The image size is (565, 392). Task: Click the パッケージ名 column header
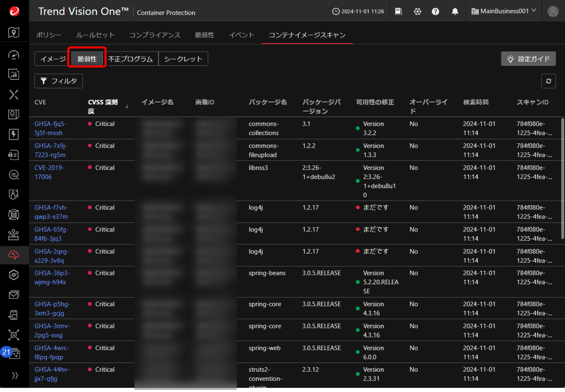(x=268, y=102)
